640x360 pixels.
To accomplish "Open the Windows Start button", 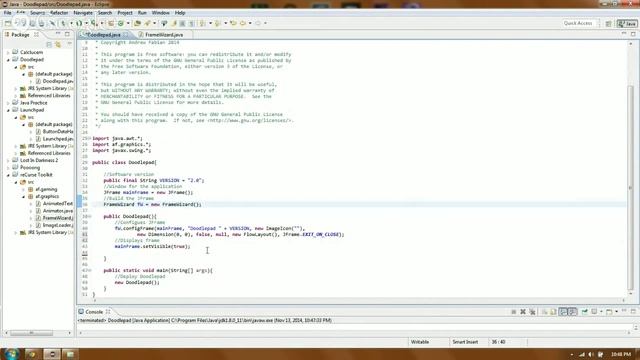I will pos(11,353).
